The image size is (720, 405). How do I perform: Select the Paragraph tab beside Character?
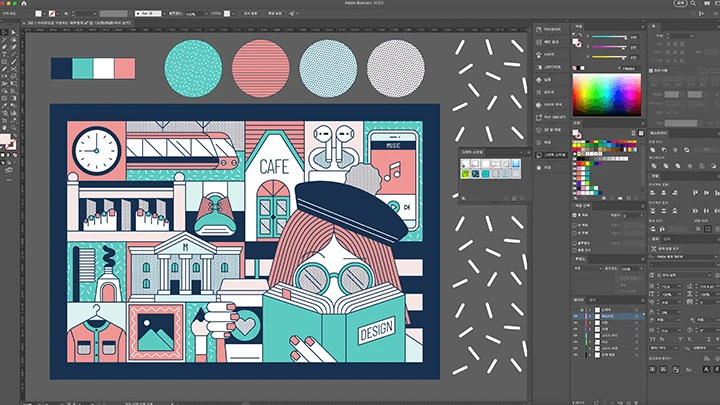pos(667,239)
